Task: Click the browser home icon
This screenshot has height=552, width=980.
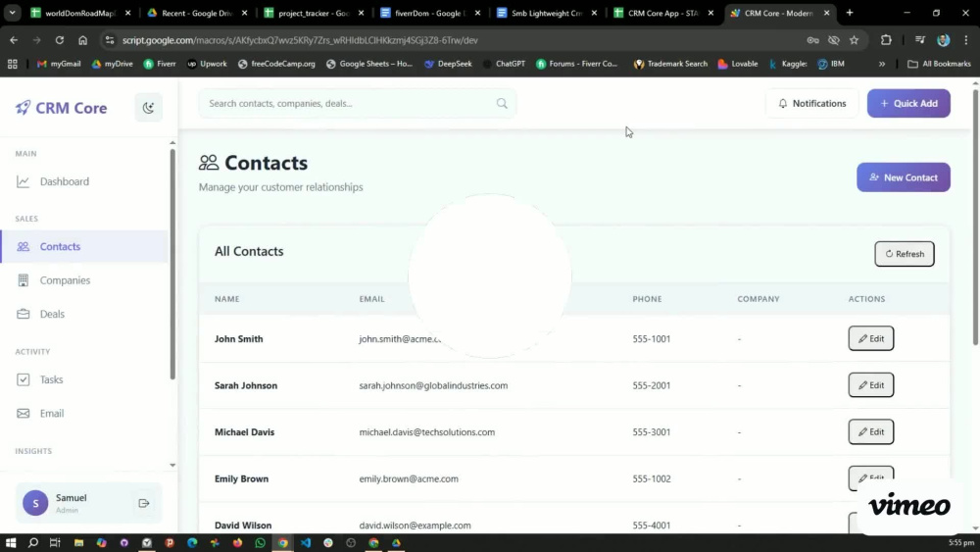Action: [x=82, y=40]
